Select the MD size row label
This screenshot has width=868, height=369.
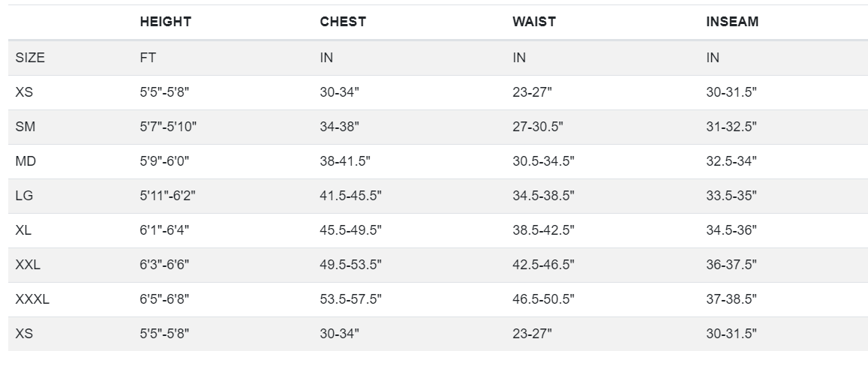[26, 161]
